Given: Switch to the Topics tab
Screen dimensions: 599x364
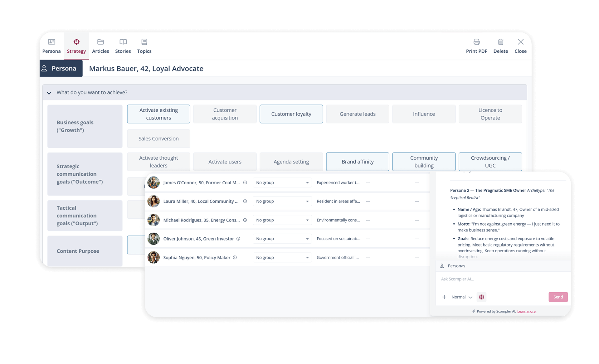Looking at the screenshot, I should tap(144, 46).
